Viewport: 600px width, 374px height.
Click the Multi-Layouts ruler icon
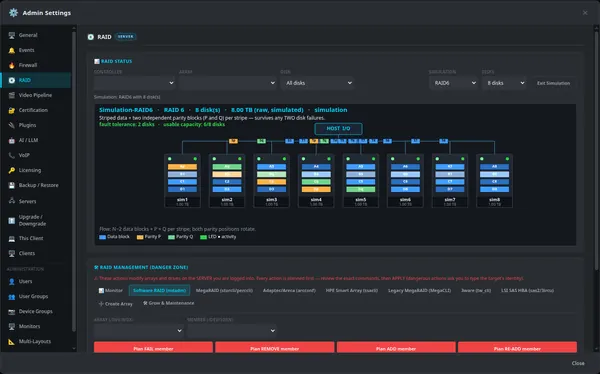12,341
